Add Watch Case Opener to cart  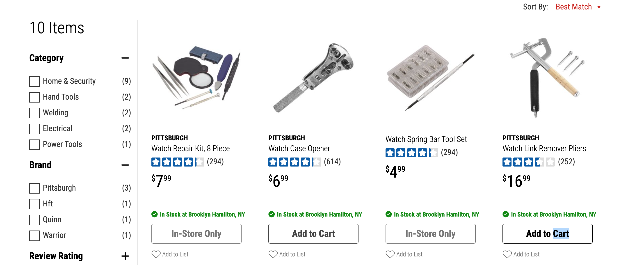click(313, 233)
